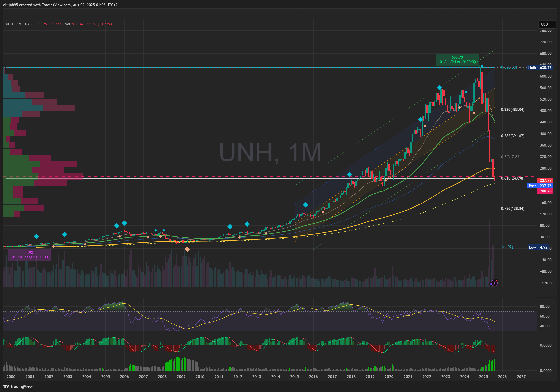Click the 280.00 price axis value

coord(546,168)
